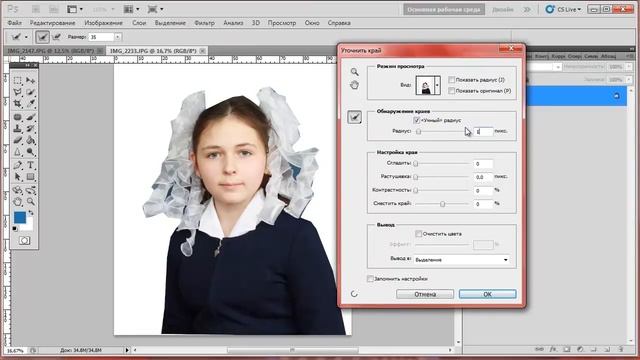Open the Изображение menu
Image resolution: width=640 pixels, height=360 pixels.
point(103,23)
